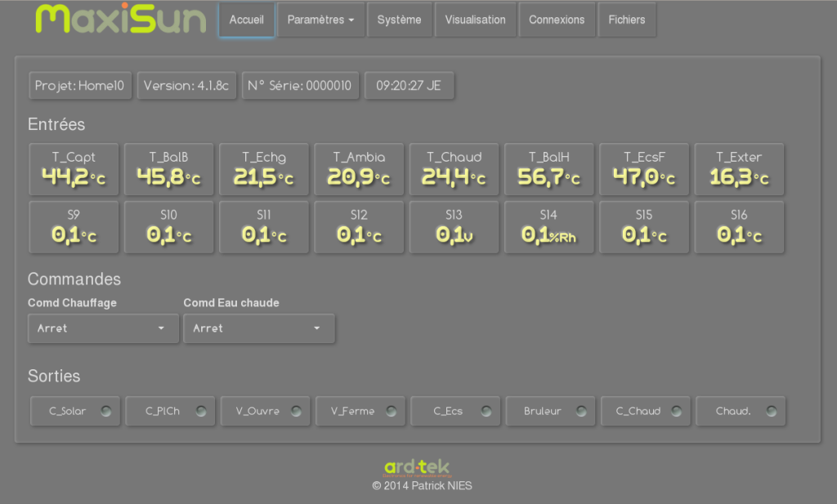This screenshot has width=837, height=504.
Task: Go to the Accueil tab
Action: click(246, 20)
